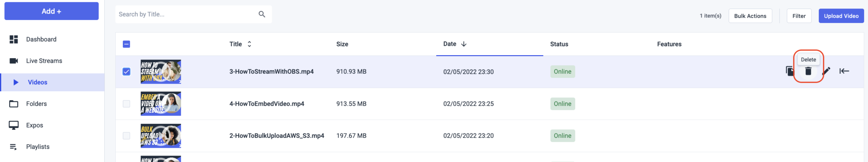This screenshot has height=162, width=868.
Task: Sort the list by Title column
Action: (236, 44)
